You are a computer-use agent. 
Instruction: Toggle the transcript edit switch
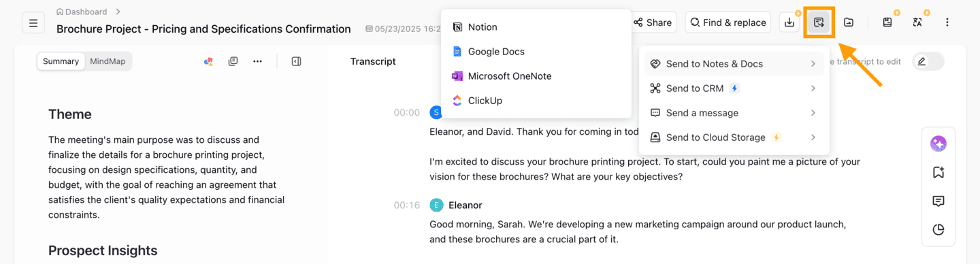928,61
